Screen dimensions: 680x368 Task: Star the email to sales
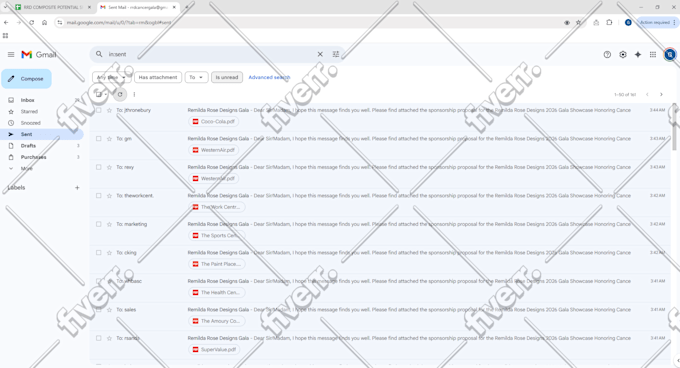(x=109, y=310)
